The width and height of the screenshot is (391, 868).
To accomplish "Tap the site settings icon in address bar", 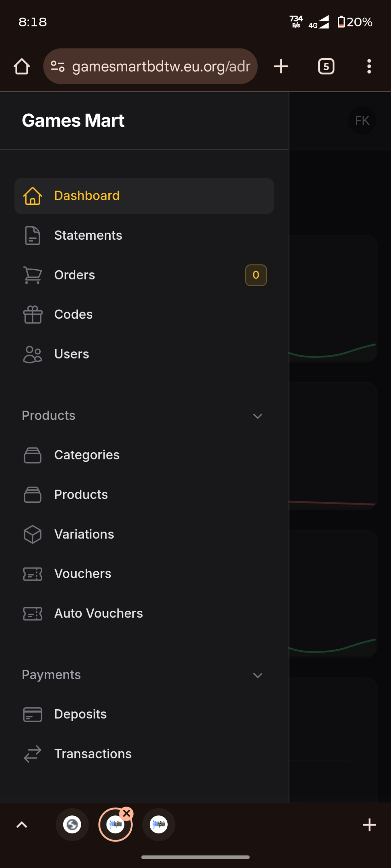I will point(58,66).
